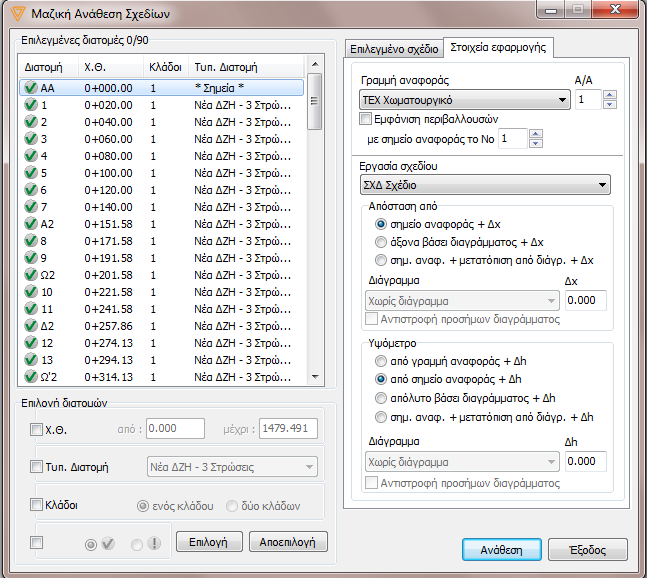Click the exclamation mark status filter icon

[154, 543]
